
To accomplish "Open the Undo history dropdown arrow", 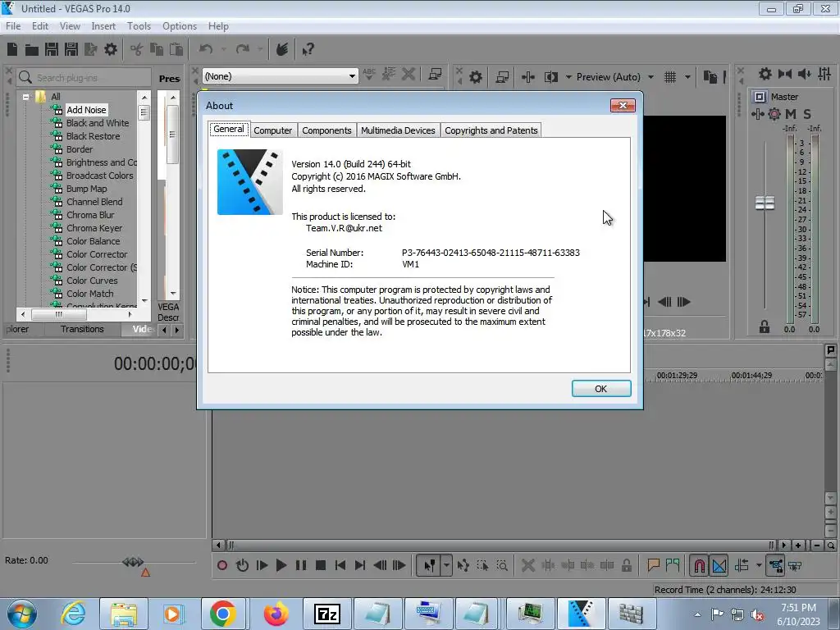I will [x=223, y=49].
